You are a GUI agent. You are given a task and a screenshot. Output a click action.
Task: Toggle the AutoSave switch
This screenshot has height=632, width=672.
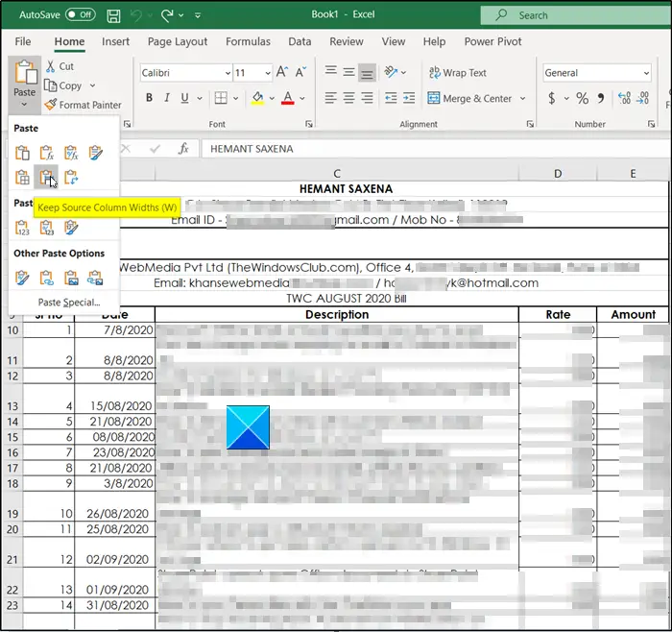(81, 14)
